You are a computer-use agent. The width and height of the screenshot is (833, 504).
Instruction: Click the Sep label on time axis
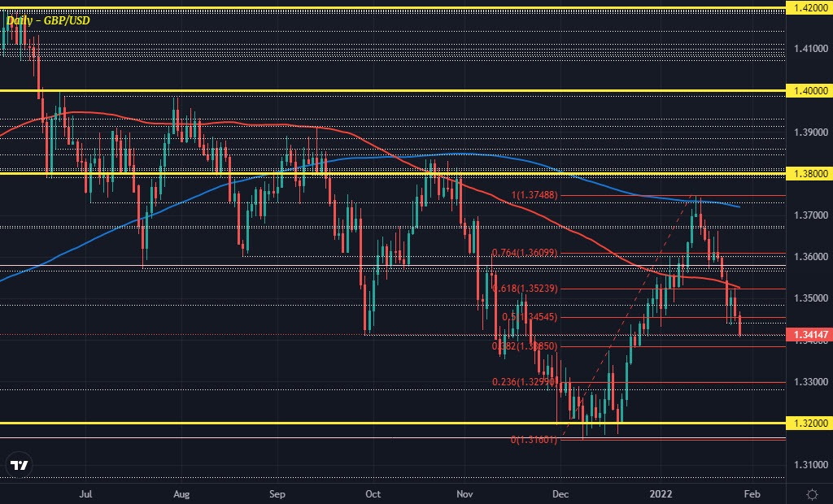point(277,494)
